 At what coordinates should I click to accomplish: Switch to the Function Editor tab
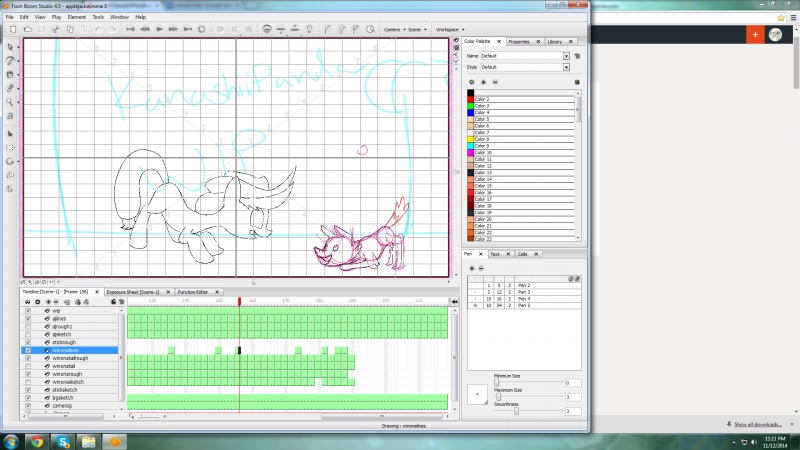193,292
